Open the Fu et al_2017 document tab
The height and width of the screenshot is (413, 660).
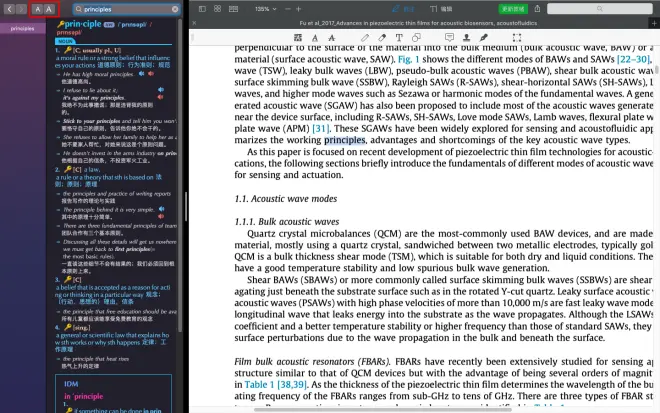click(418, 23)
